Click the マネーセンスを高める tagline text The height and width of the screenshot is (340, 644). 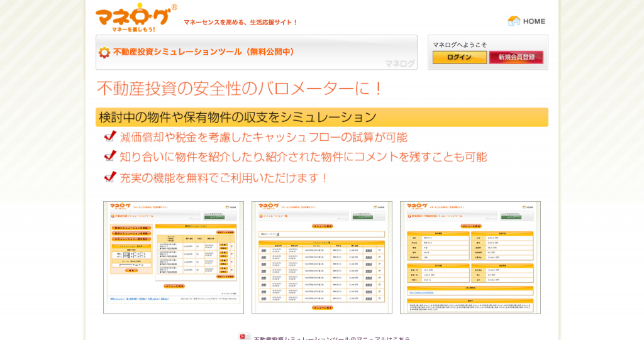coord(240,23)
